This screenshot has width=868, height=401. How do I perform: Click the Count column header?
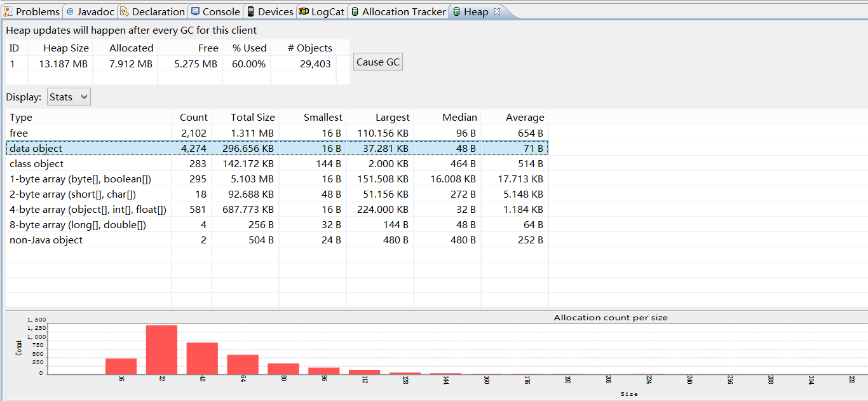point(191,117)
